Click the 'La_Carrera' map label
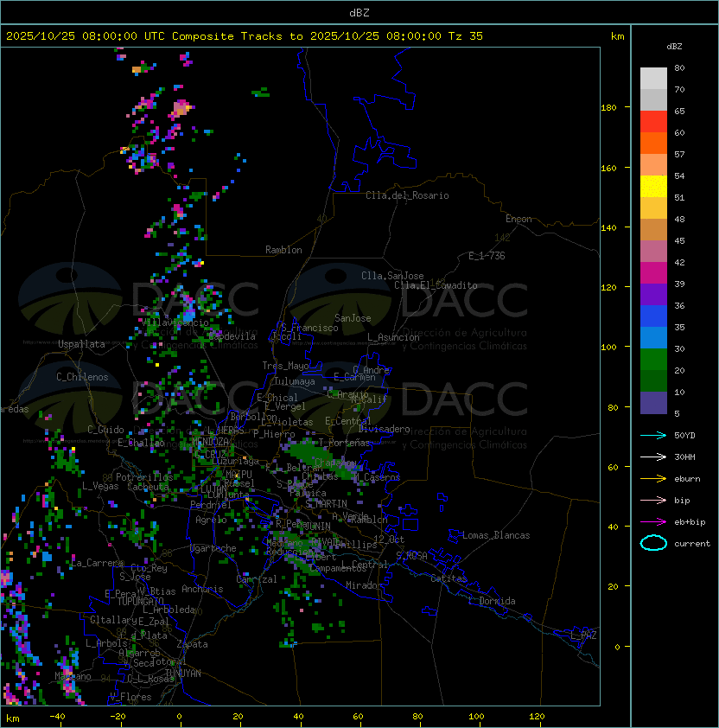719x728 pixels. [97, 563]
